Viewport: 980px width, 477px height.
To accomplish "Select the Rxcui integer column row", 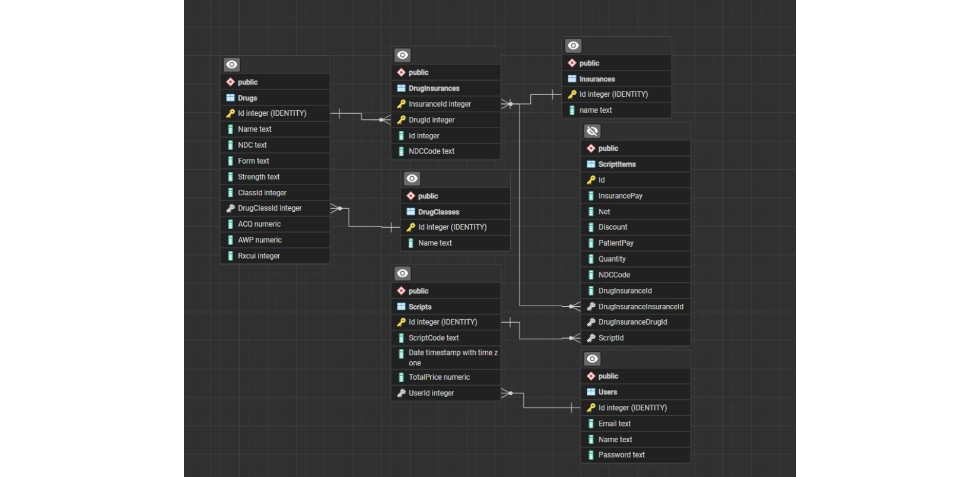I will (x=259, y=256).
